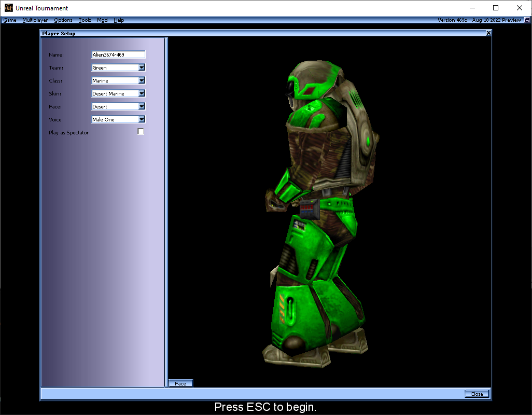Expand the Team dropdown arrow
Viewport: 532px width, 415px height.
(x=142, y=67)
